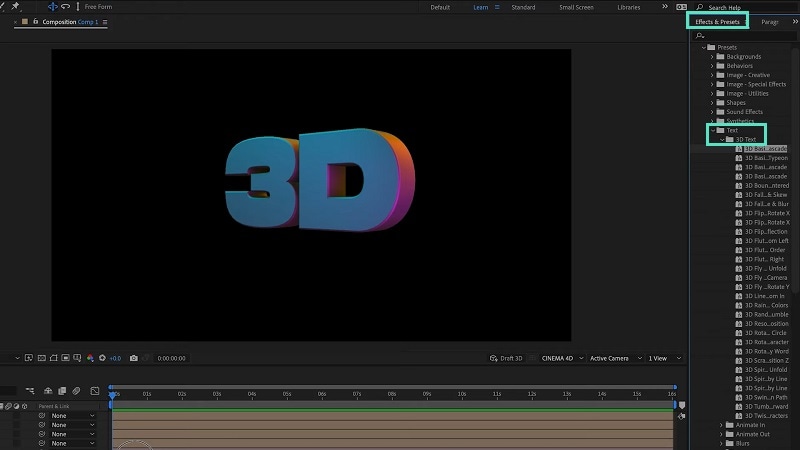Click the Effects & Presets search box
The height and width of the screenshot is (450, 800).
[x=745, y=36]
